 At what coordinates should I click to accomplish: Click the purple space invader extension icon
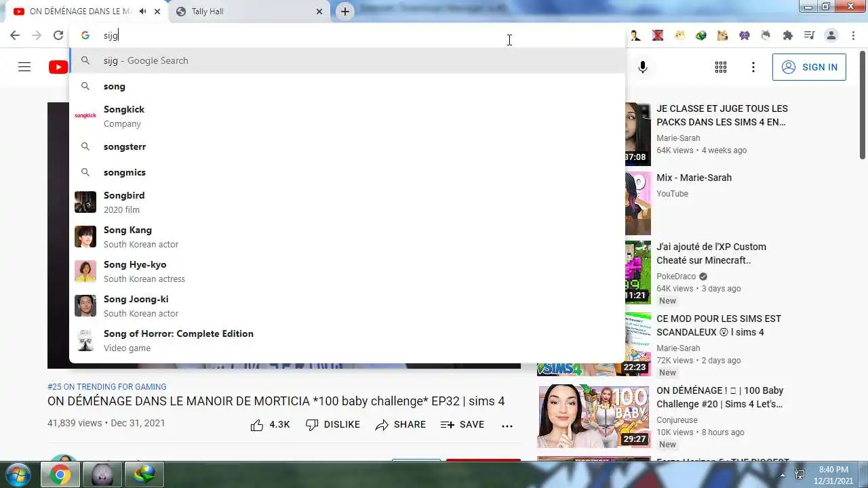point(745,35)
